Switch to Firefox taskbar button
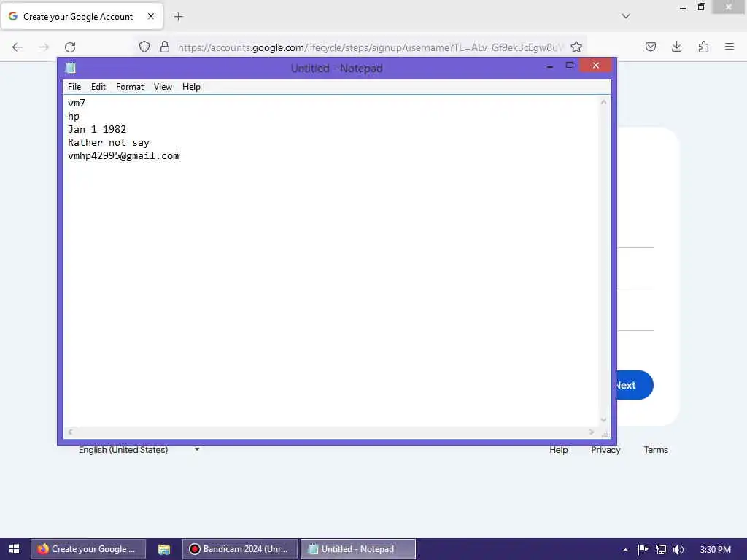 (x=88, y=549)
